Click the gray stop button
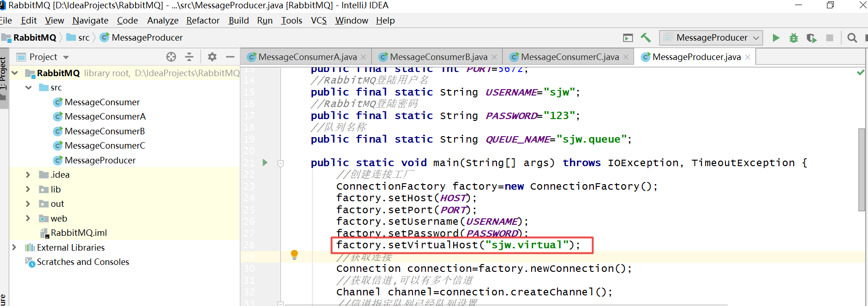 [830, 38]
